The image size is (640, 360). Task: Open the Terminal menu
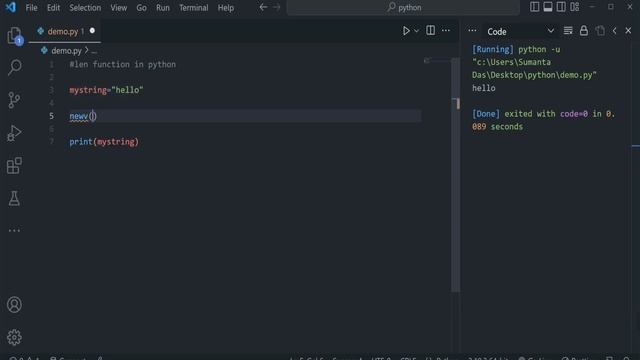193,8
